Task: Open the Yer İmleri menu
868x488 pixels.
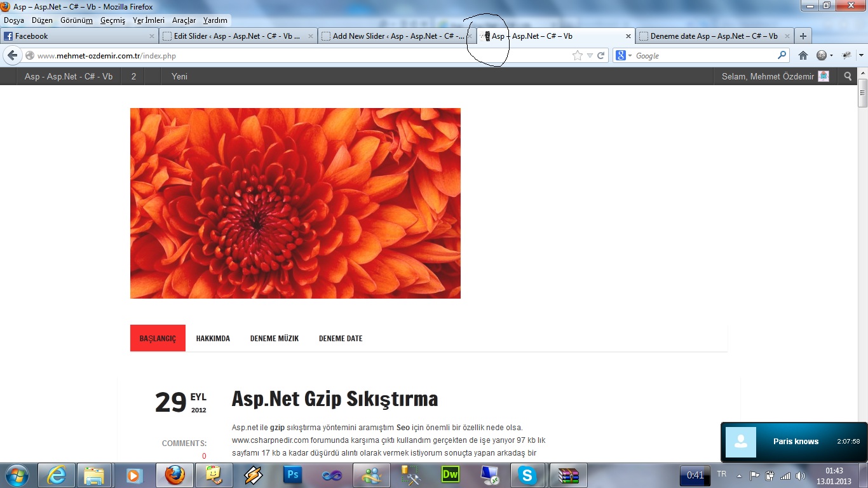Action: (148, 20)
